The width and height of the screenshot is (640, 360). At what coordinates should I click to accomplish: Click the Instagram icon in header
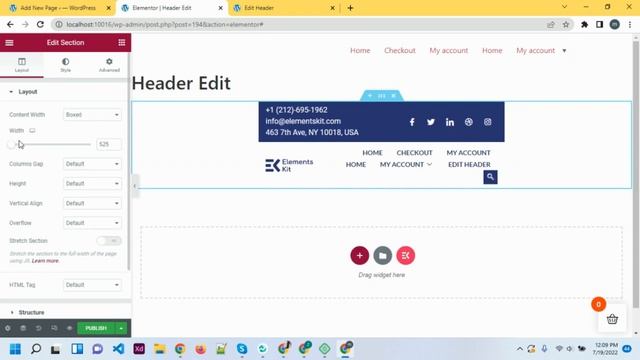[487, 122]
